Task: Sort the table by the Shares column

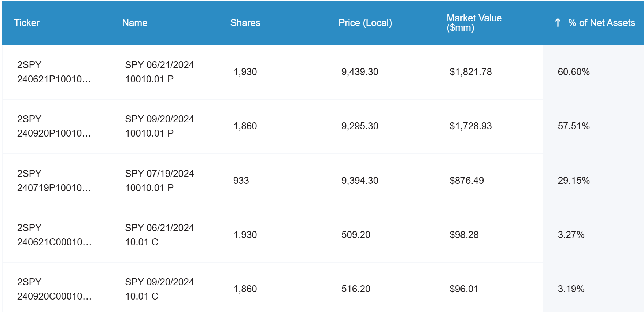Action: [245, 23]
